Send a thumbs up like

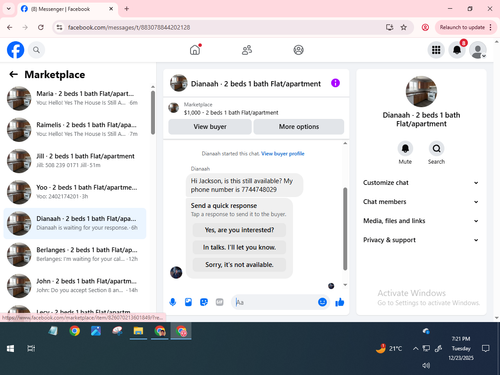click(x=340, y=302)
